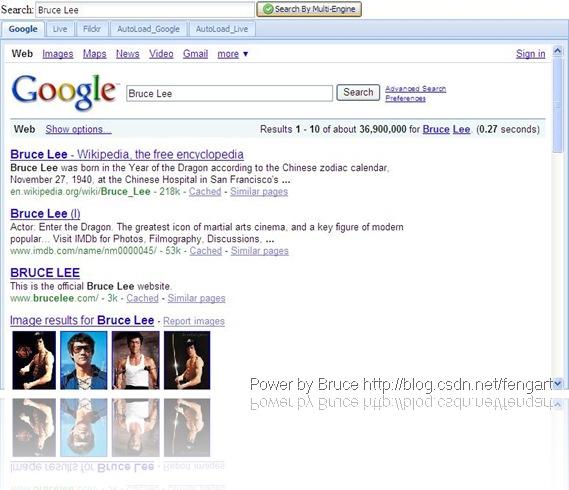Click the Bruce link in results summary

click(x=436, y=129)
